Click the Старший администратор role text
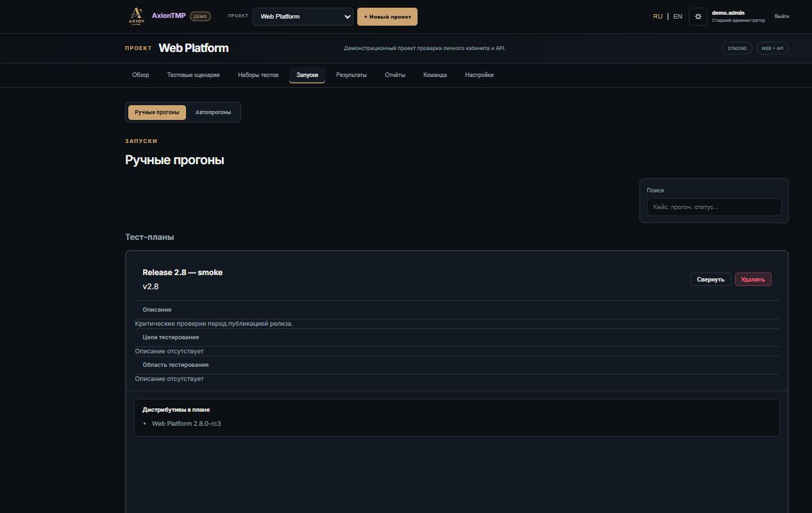The width and height of the screenshot is (812, 513). pos(738,21)
